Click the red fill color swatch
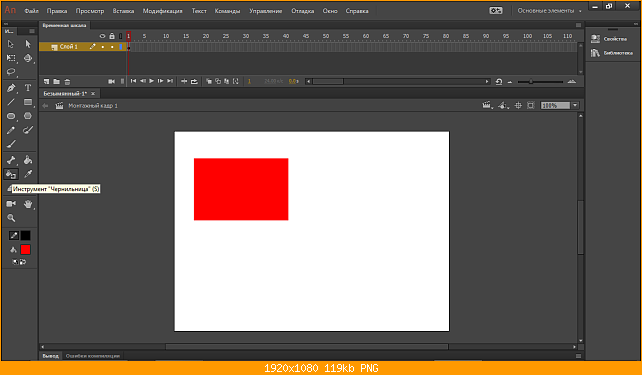642x375 pixels. tap(25, 250)
